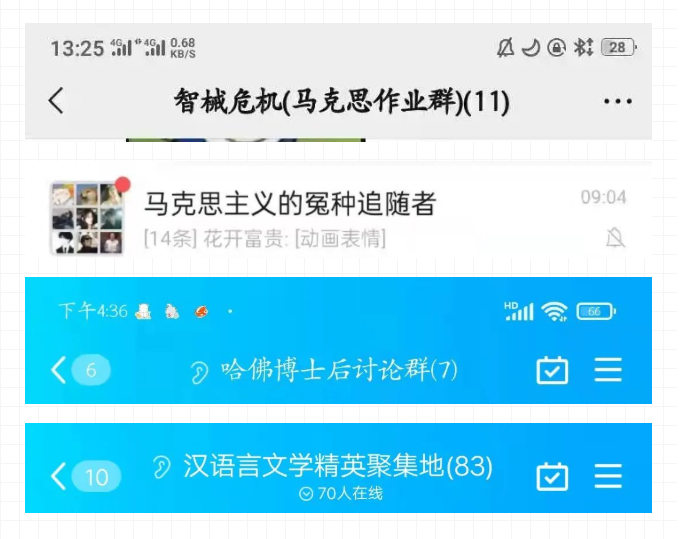The width and height of the screenshot is (692, 539).
Task: Tap the unread badge showing 6
Action: pyautogui.click(x=91, y=370)
